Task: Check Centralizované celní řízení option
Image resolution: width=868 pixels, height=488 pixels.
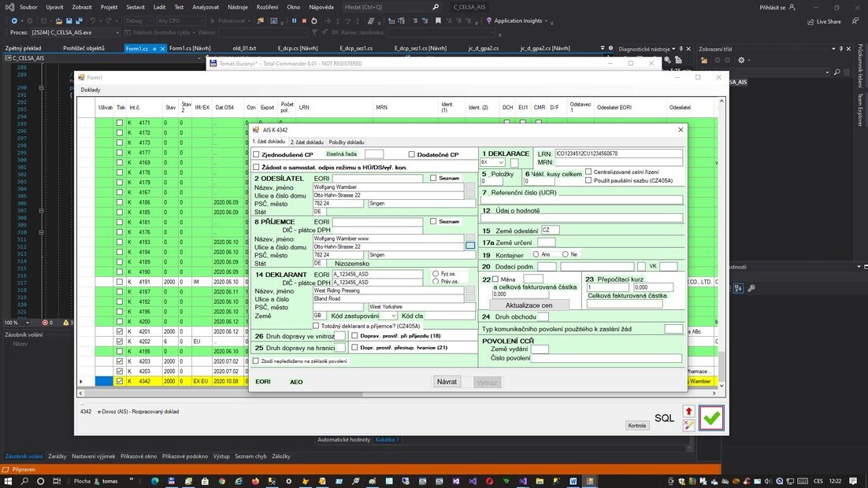Action: (588, 172)
